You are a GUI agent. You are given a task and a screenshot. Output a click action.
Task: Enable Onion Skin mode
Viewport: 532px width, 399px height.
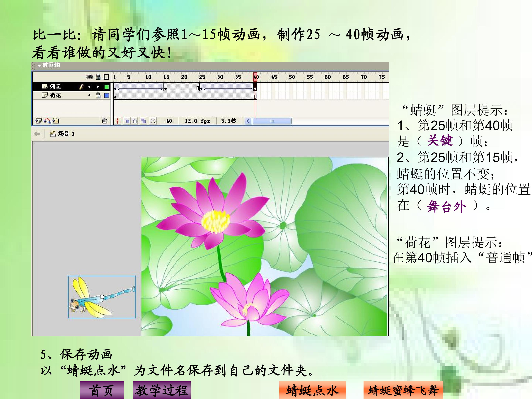(x=127, y=121)
